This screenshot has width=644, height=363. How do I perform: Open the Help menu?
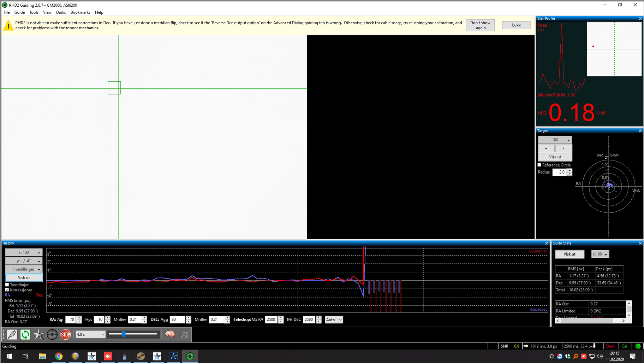[x=99, y=12]
